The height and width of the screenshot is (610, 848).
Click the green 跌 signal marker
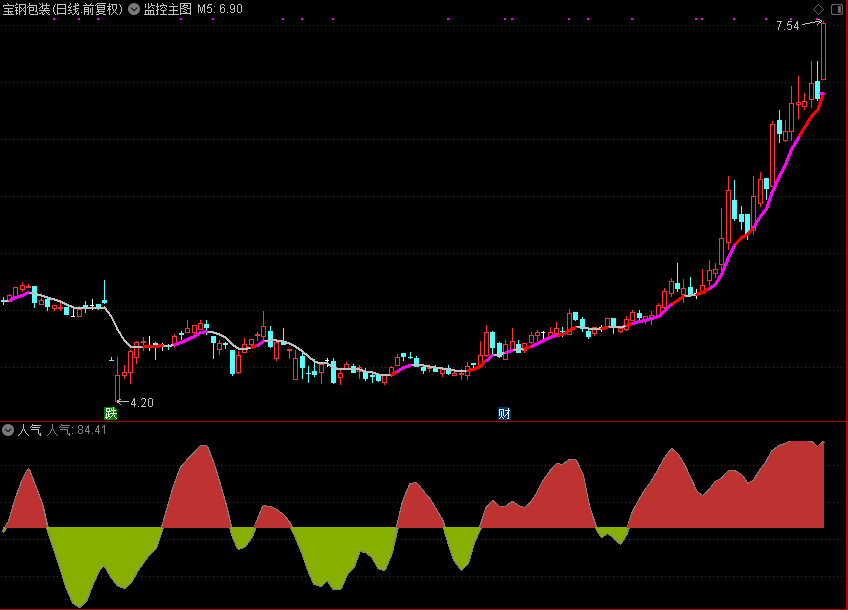coord(111,413)
